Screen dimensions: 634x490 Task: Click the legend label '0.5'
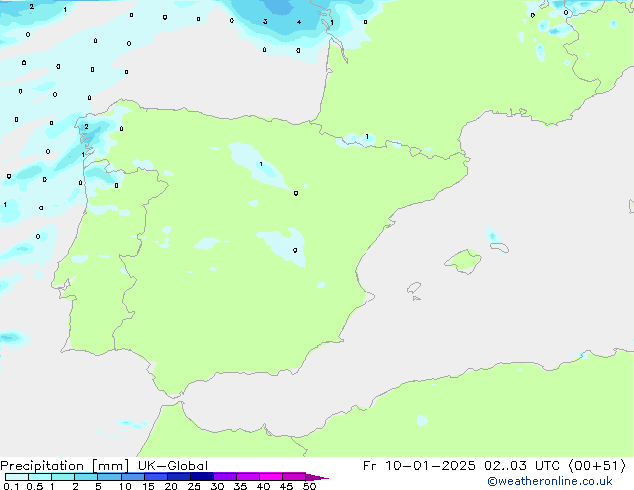(x=35, y=486)
